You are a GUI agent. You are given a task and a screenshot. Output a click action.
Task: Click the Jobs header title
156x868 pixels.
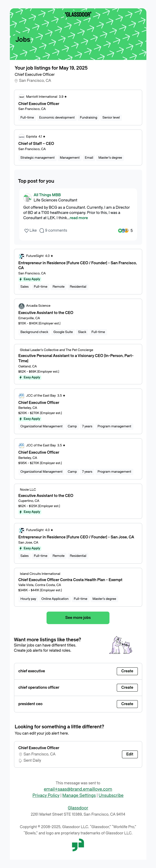point(23,39)
